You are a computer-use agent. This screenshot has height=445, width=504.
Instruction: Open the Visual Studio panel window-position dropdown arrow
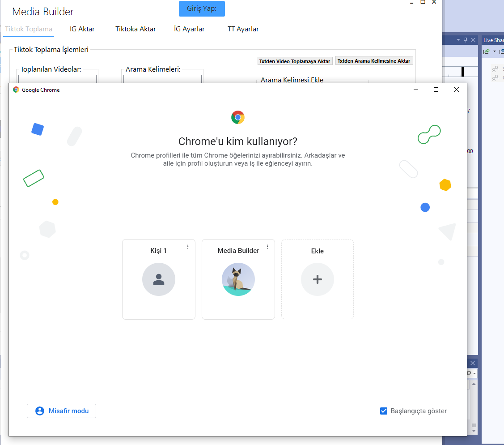point(458,40)
